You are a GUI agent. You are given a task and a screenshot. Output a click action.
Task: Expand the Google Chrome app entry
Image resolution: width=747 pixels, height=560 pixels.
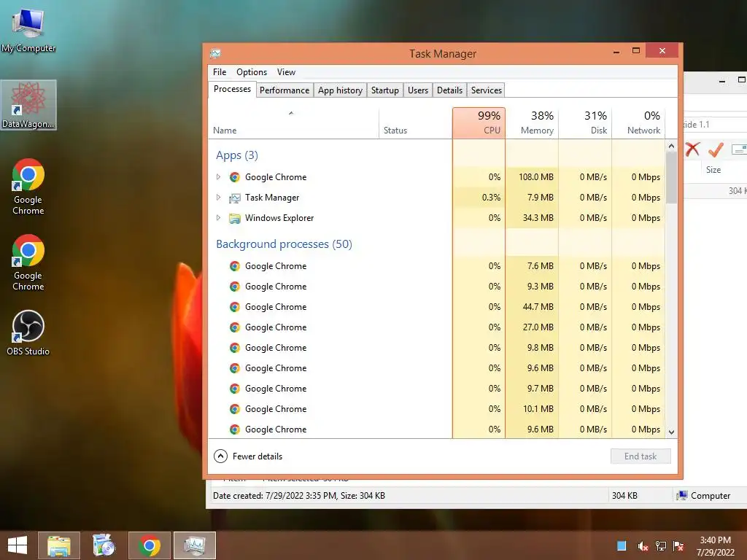pyautogui.click(x=218, y=177)
